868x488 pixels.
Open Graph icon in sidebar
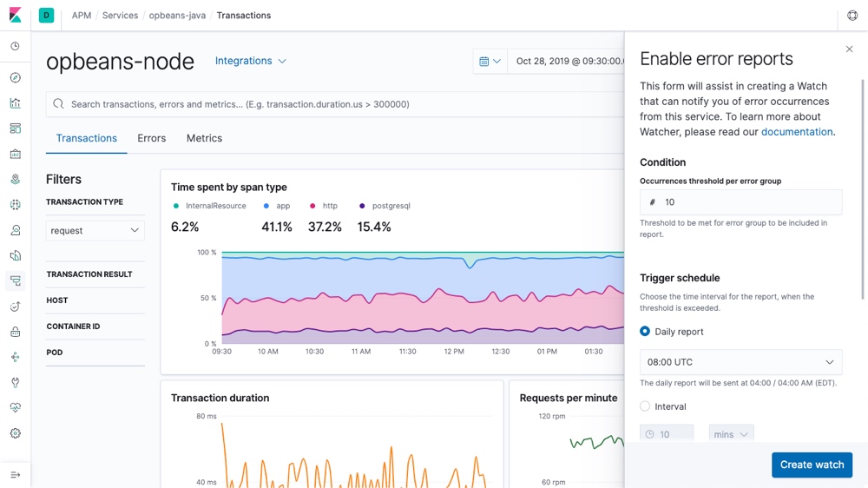pyautogui.click(x=16, y=357)
